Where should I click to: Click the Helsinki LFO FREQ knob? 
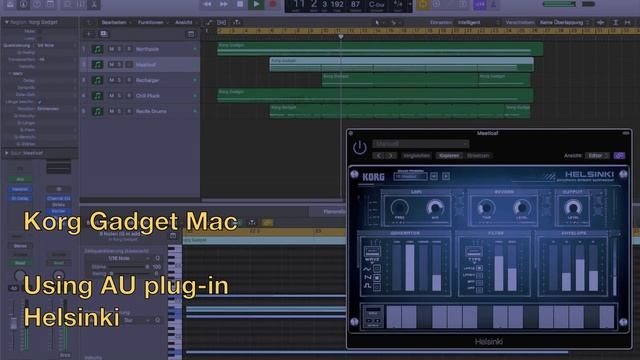pos(399,208)
